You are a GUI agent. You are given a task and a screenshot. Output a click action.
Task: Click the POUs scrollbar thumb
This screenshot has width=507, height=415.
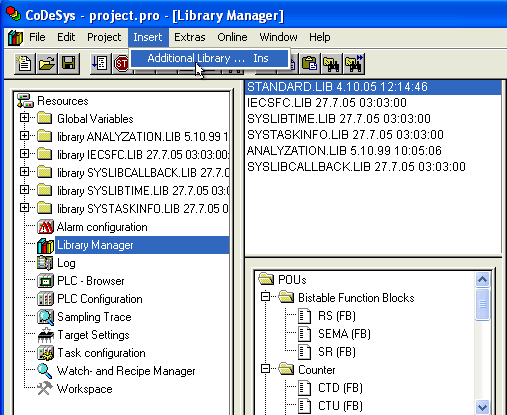(x=482, y=304)
